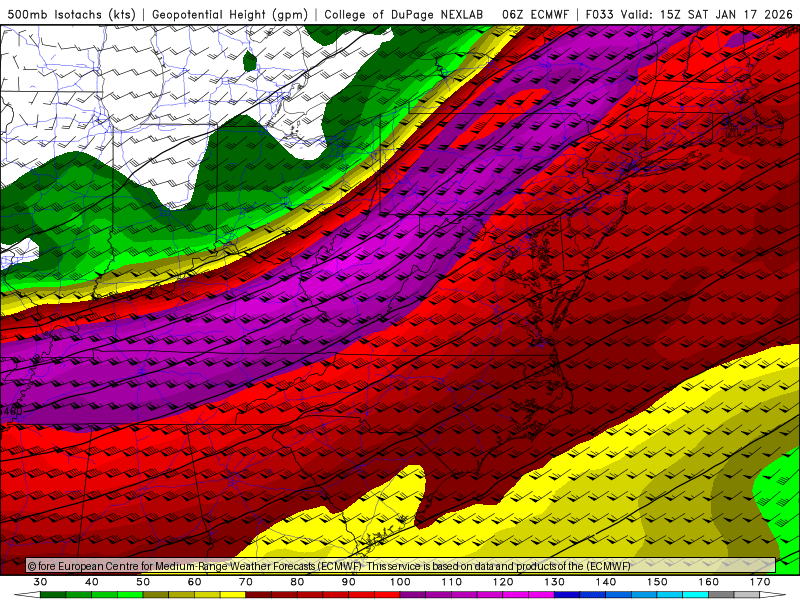Click the right arrow end of color bar
The height and width of the screenshot is (600, 800).
coord(773,595)
